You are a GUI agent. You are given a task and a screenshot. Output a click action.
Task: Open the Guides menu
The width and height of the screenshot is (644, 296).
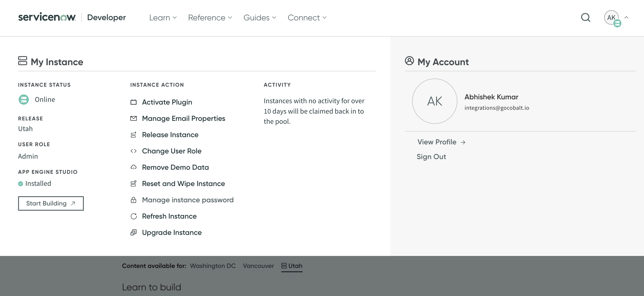(259, 17)
